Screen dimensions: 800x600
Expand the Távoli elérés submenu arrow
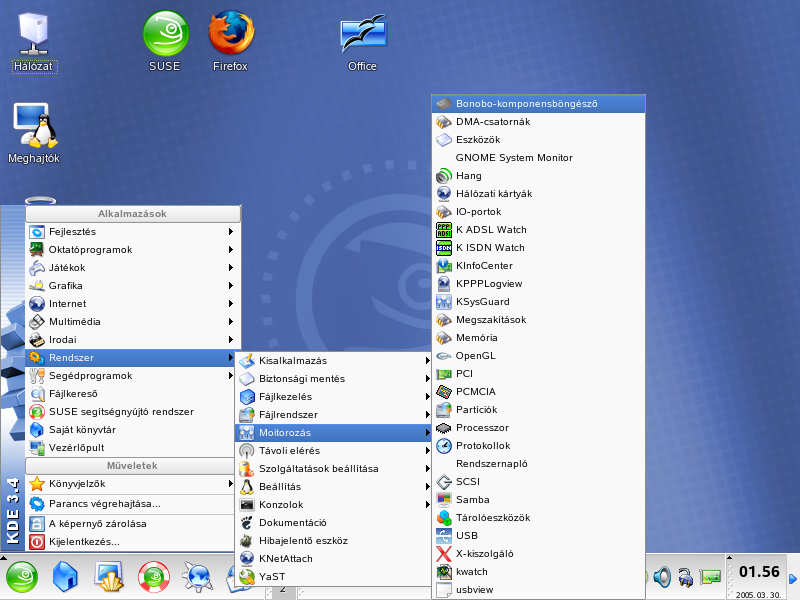(x=428, y=451)
